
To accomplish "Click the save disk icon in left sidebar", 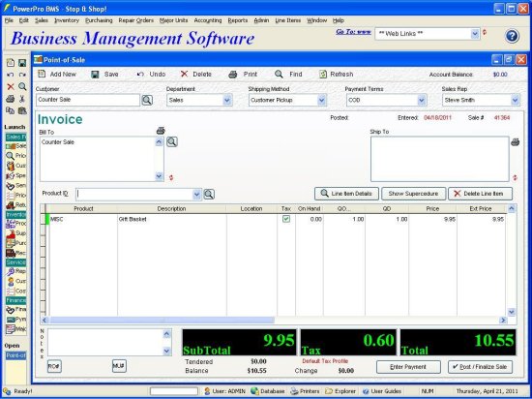I will [22, 63].
